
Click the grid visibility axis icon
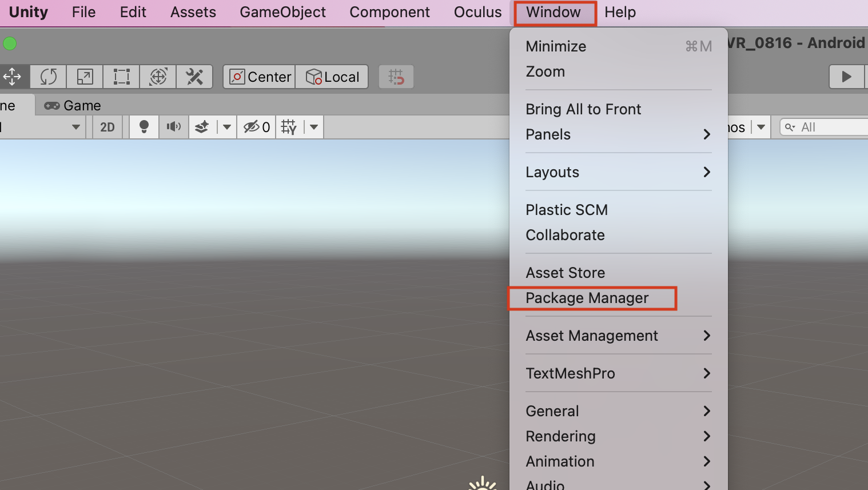click(289, 127)
